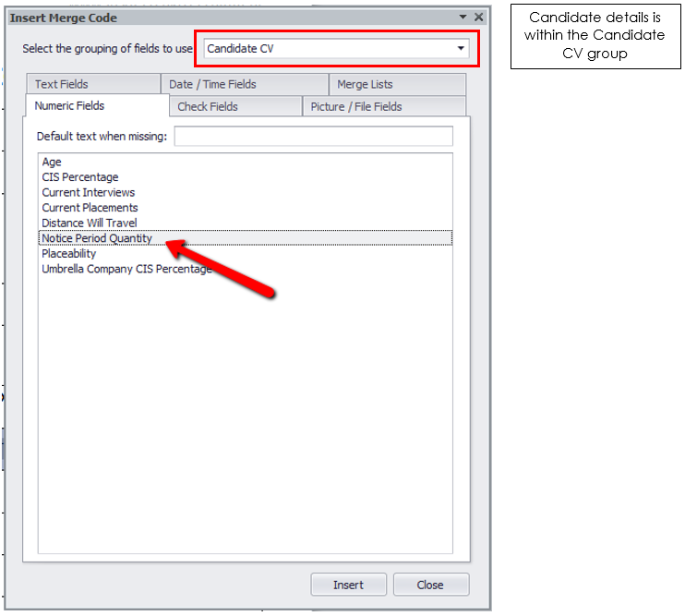Choose the Placeability field
Viewport: 685px width, 616px height.
69,253
